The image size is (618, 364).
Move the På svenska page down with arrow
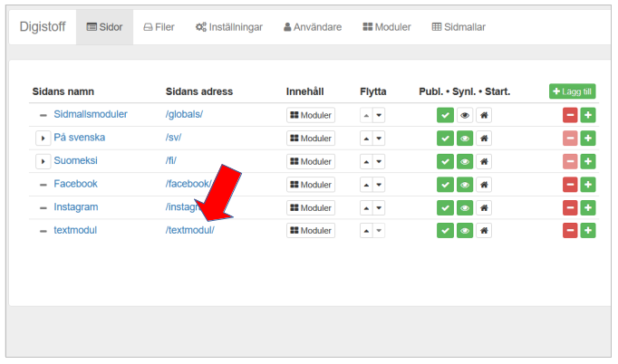pos(379,139)
